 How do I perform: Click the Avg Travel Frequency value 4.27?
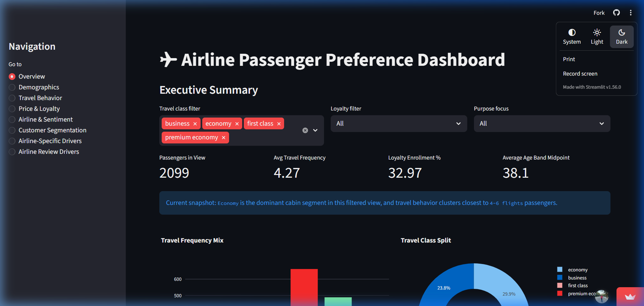point(287,173)
